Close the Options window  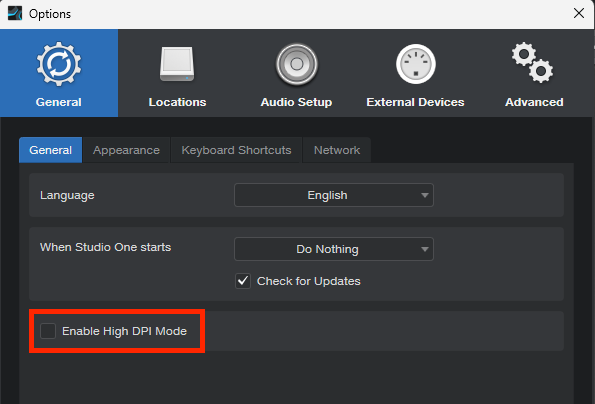click(579, 13)
